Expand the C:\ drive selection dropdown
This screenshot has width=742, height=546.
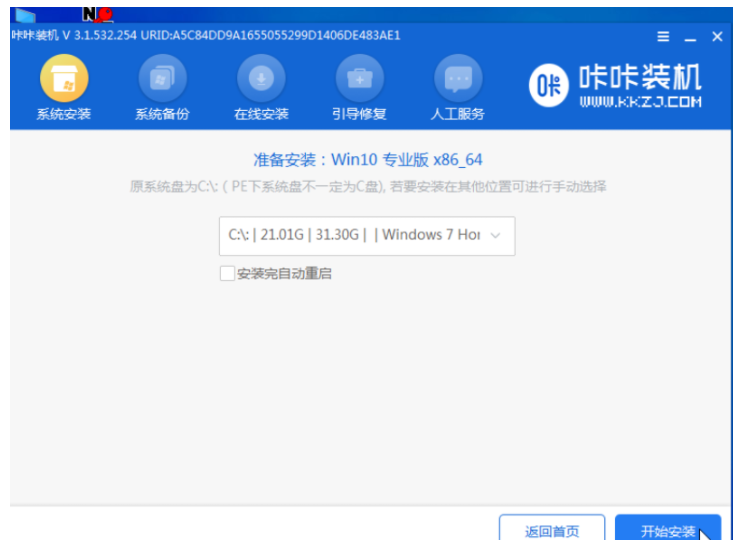point(367,236)
